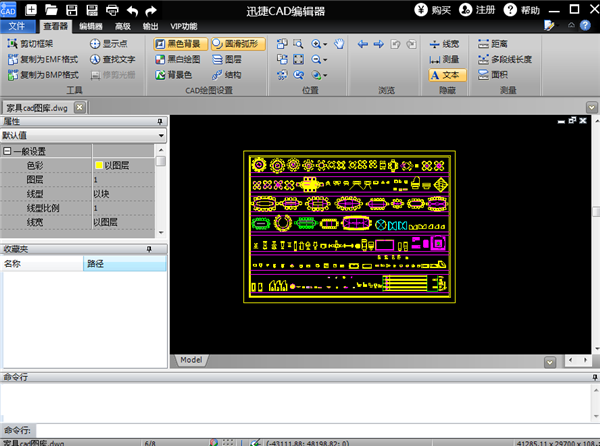Viewport: 600px width, 446px height.
Task: Open the 默认值 dropdown in properties panel
Action: [x=160, y=135]
